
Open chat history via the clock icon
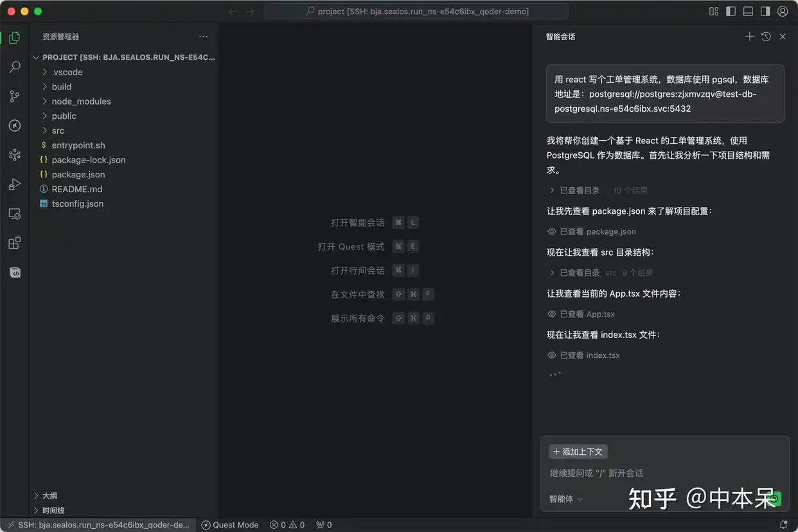[766, 37]
